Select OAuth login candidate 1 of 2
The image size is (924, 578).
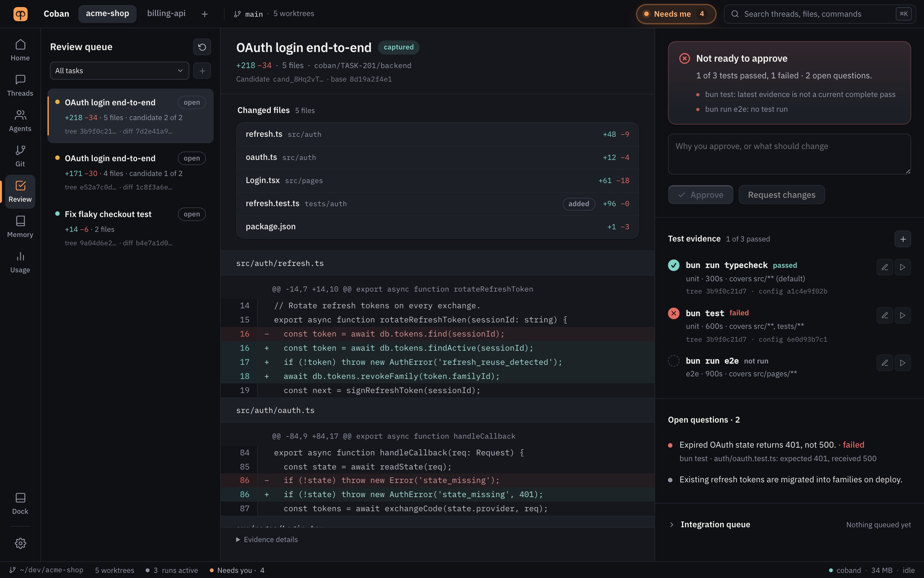pyautogui.click(x=130, y=172)
